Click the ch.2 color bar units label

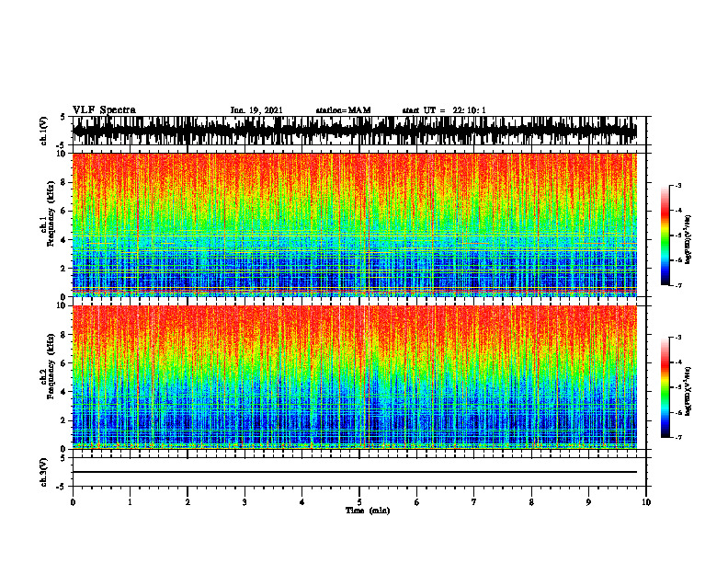[x=688, y=391]
